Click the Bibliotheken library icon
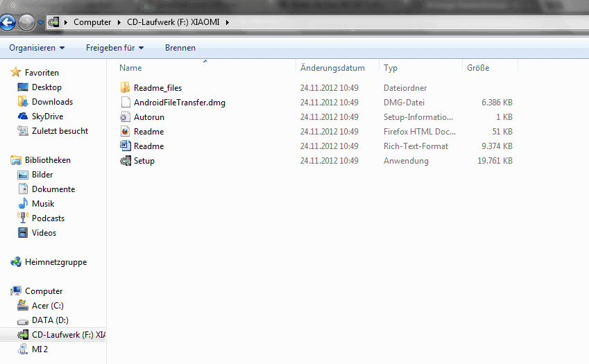Image resolution: width=589 pixels, height=364 pixels. [16, 160]
